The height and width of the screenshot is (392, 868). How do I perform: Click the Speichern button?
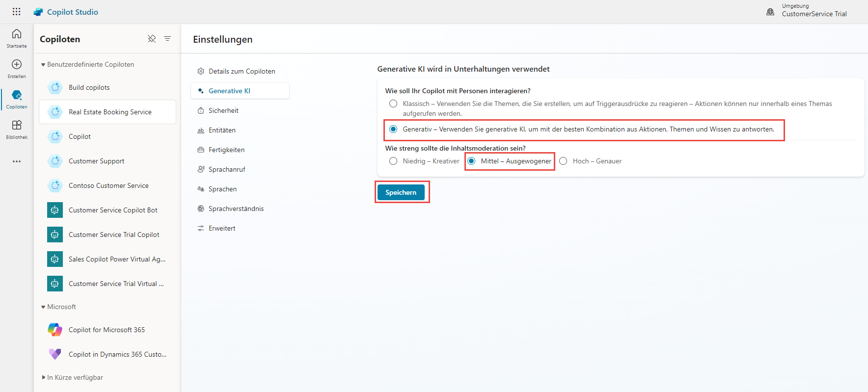click(401, 192)
